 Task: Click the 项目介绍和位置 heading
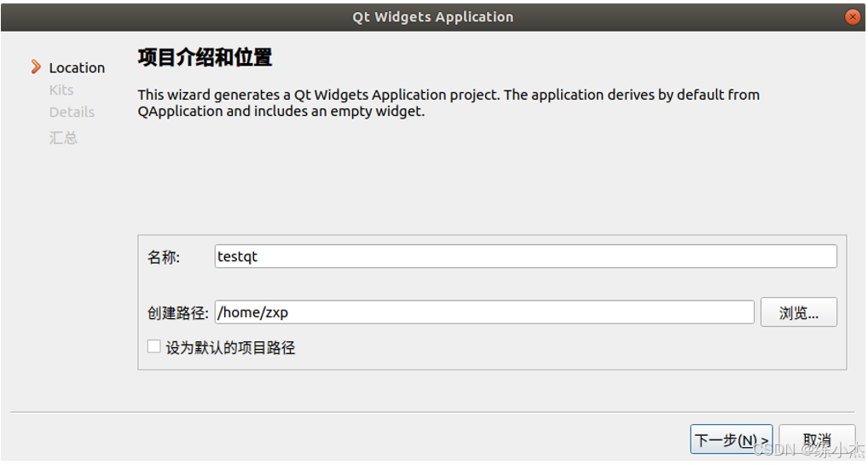(x=205, y=58)
